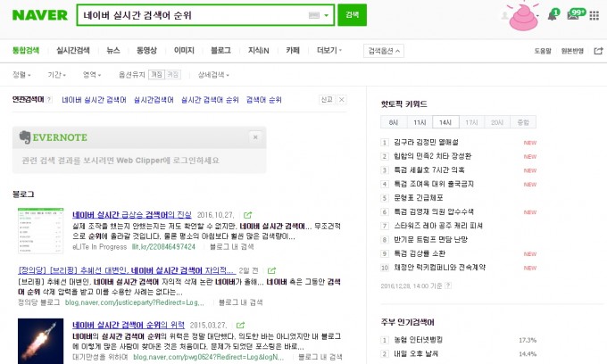
Task: Open the 상세검색 dropdown
Action: 213,75
